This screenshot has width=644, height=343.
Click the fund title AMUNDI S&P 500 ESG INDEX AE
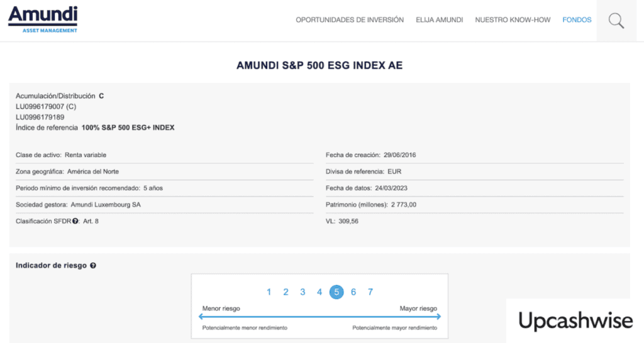(x=319, y=65)
